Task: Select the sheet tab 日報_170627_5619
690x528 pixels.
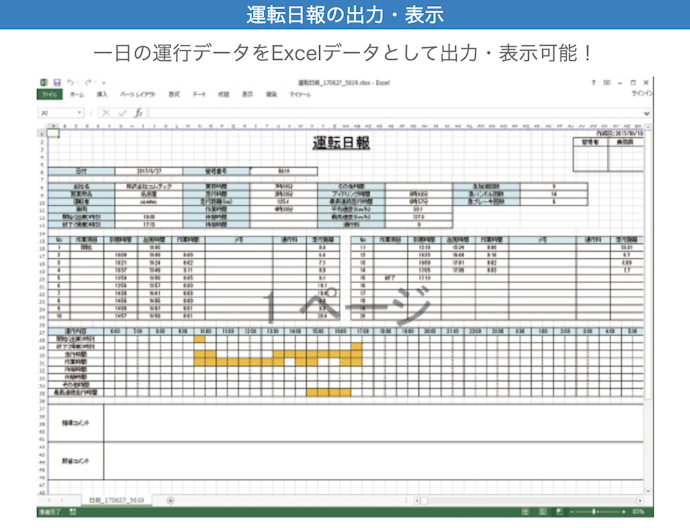Action: tap(117, 500)
